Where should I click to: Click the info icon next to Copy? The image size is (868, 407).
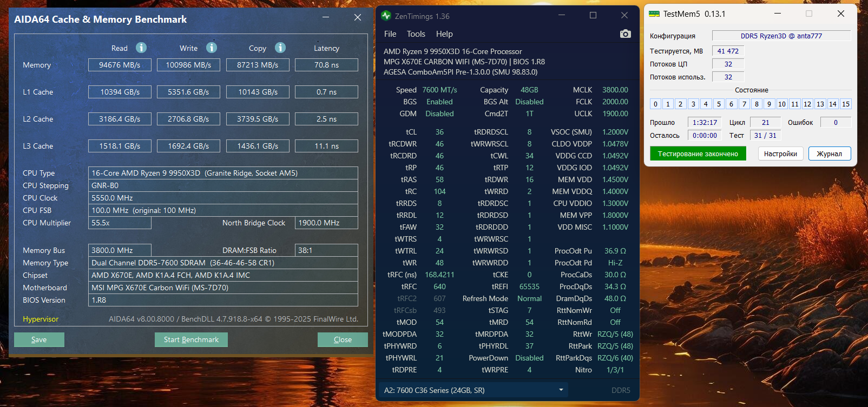click(280, 48)
